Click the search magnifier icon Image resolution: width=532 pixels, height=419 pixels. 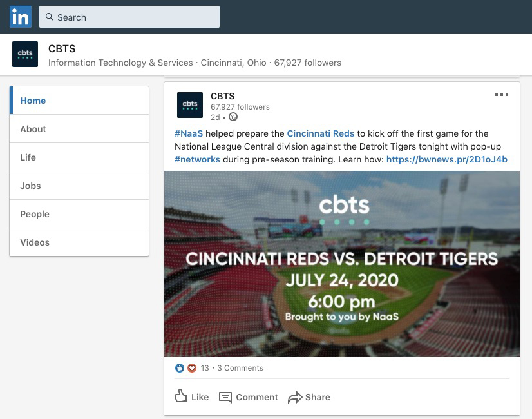coord(49,17)
